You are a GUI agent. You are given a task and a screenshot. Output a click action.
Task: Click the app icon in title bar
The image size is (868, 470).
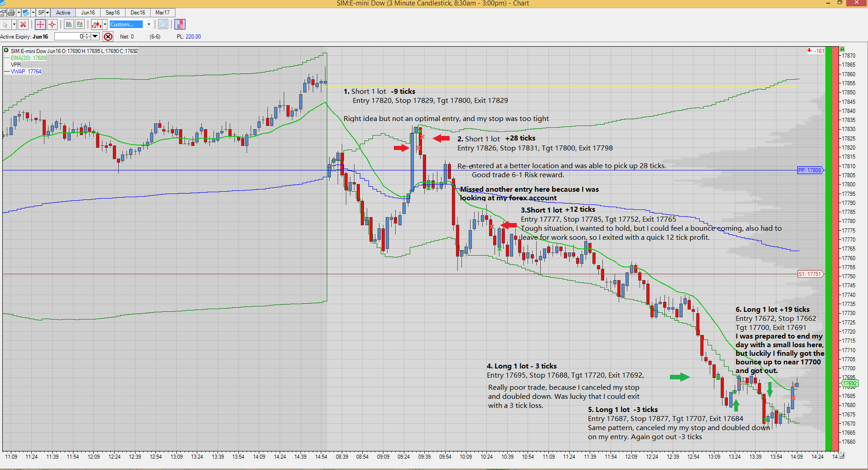click(x=3, y=3)
